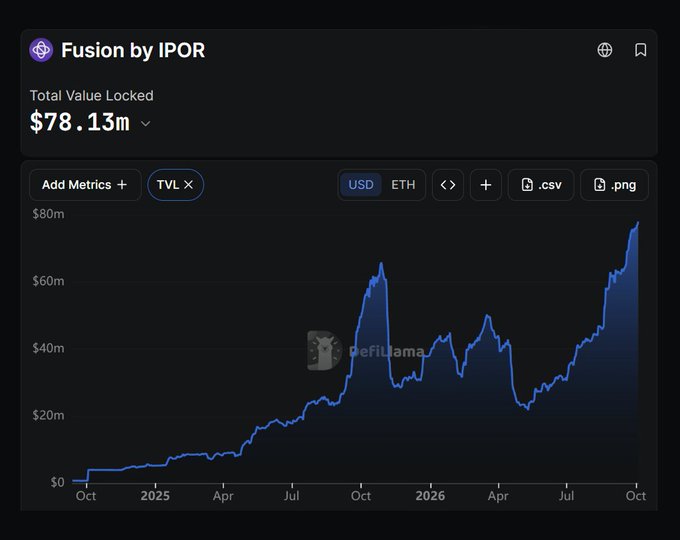
Task: Click the download icon on .csv button
Action: click(x=527, y=185)
